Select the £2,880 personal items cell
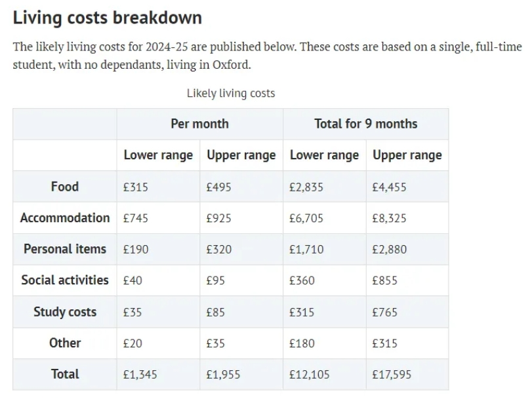This screenshot has width=532, height=401. click(389, 250)
